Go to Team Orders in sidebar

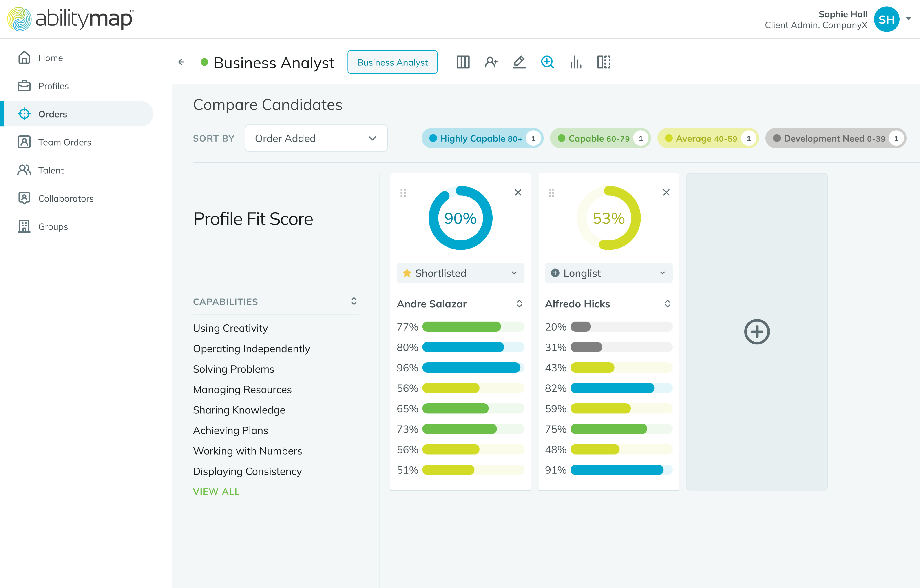click(x=64, y=142)
